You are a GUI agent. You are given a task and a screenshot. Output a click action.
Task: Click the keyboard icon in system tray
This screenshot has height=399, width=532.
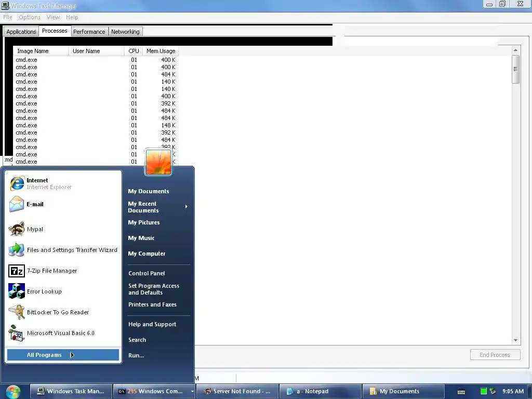coord(461,392)
